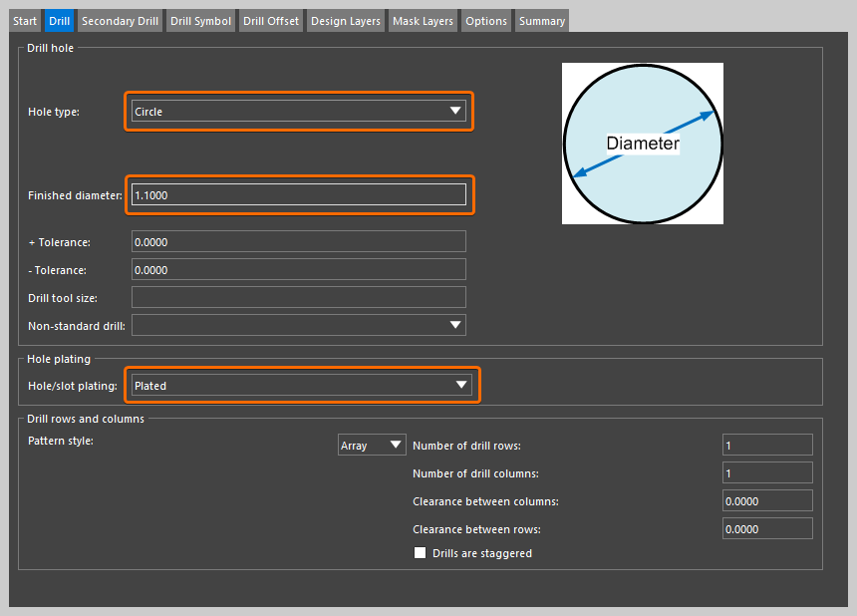The width and height of the screenshot is (857, 616).
Task: Switch to the Mask Layers tab
Action: pyautogui.click(x=423, y=21)
